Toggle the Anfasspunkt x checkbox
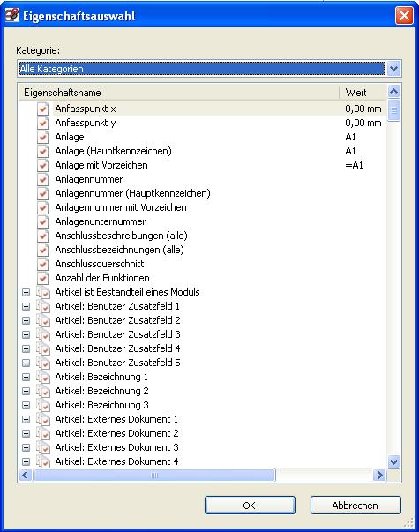Screen dimensions: 419x532 tap(42, 109)
